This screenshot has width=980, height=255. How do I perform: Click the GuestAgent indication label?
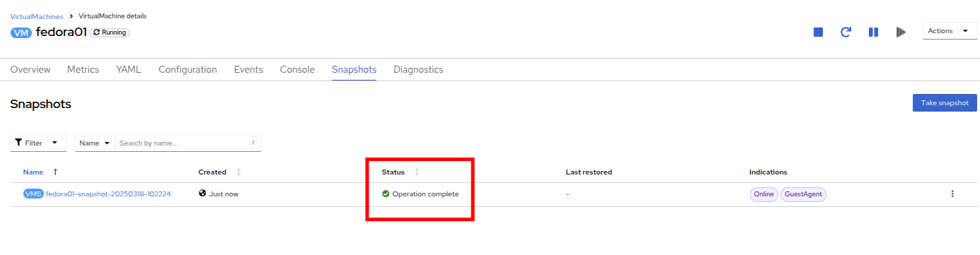click(x=803, y=194)
